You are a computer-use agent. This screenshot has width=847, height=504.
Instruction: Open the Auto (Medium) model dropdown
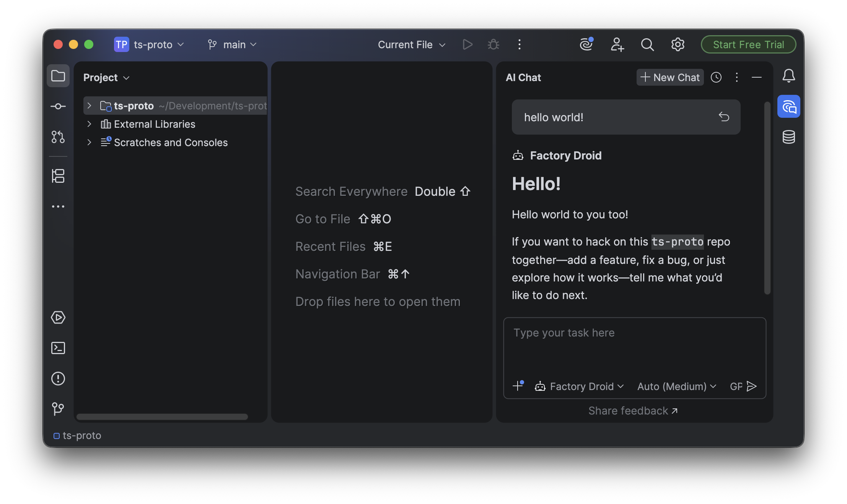coord(676,386)
